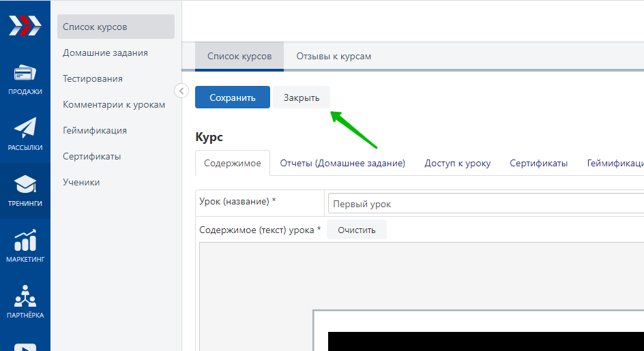Open the Маркетинг chart icon
Image resolution: width=644 pixels, height=351 pixels.
[x=25, y=241]
